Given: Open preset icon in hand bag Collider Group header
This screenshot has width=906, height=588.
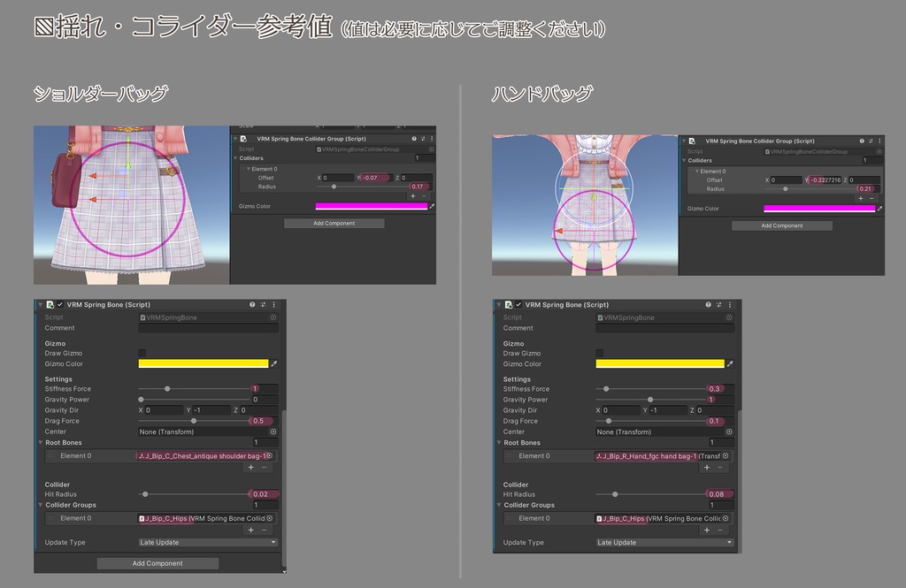Looking at the screenshot, I should coord(871,141).
